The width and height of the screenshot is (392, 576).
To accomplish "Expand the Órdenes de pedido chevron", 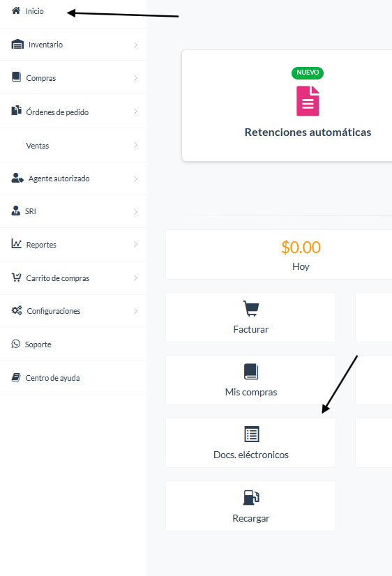I will point(135,112).
